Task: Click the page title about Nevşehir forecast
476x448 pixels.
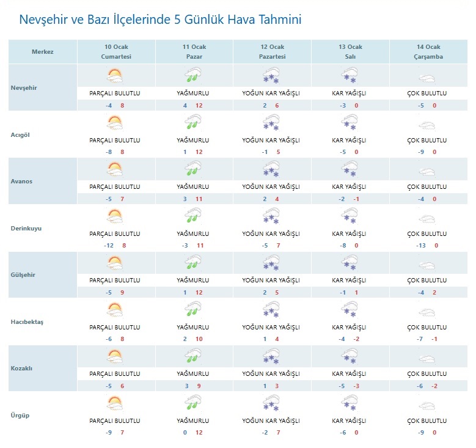Action: click(160, 20)
